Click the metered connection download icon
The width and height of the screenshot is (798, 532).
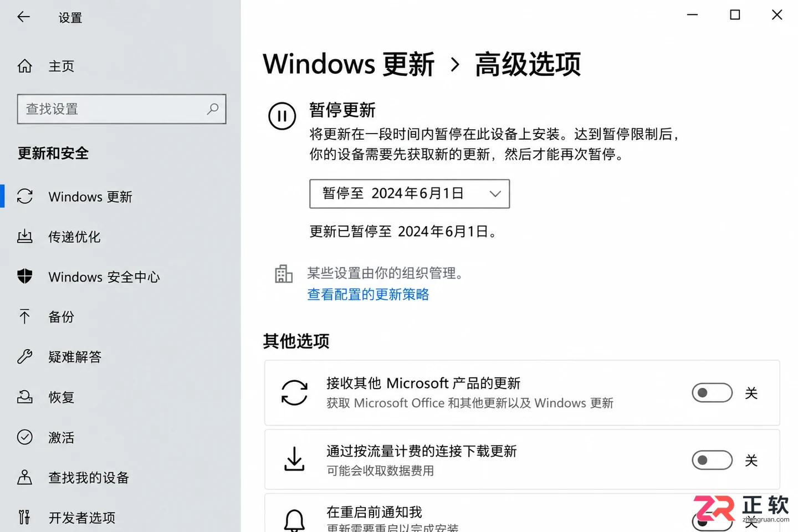tap(294, 459)
